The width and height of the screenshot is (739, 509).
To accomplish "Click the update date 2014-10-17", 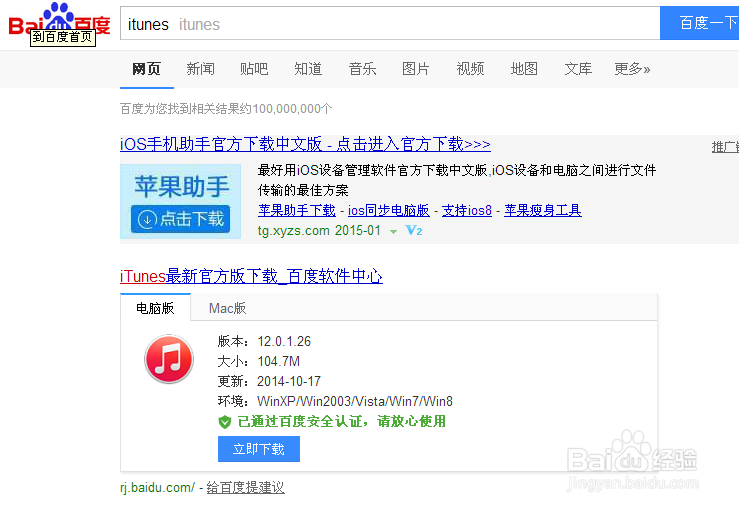I will [x=289, y=381].
